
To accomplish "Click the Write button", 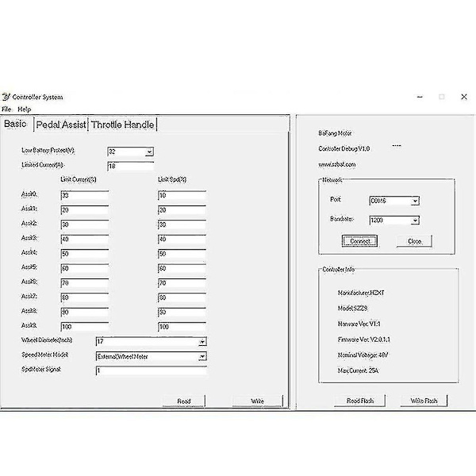I will (x=257, y=401).
